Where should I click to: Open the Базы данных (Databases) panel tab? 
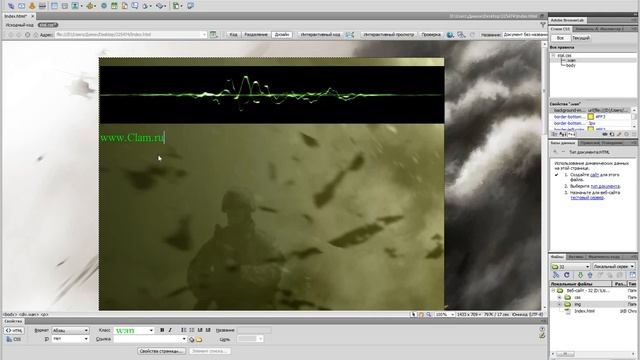563,143
